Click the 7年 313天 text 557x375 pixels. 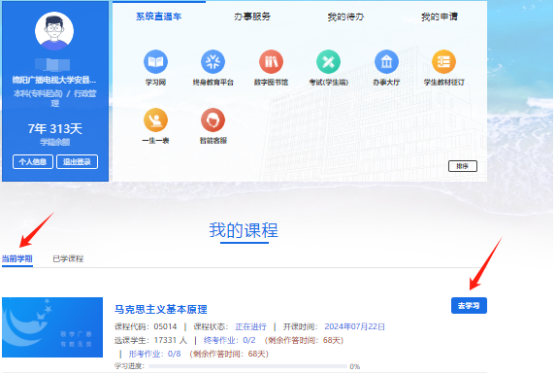point(55,129)
